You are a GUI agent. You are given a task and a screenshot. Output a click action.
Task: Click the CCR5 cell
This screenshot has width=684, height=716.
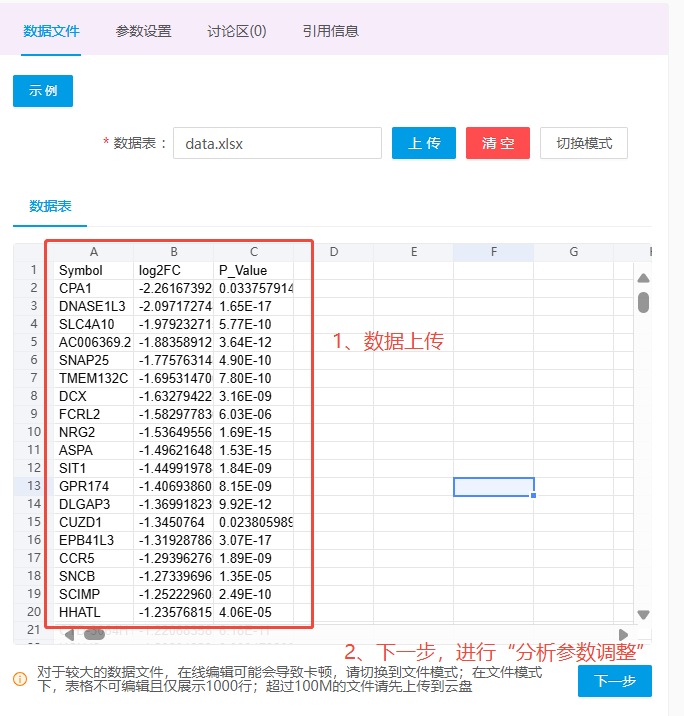pos(94,558)
